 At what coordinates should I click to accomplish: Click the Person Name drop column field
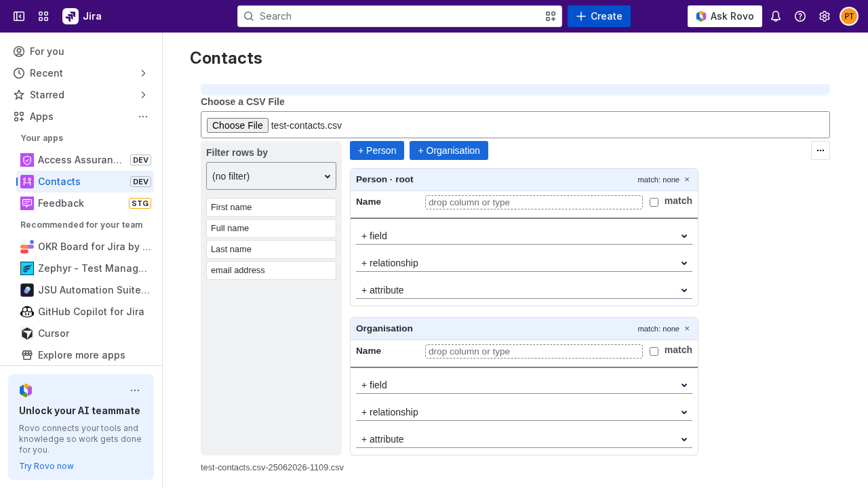[534, 202]
